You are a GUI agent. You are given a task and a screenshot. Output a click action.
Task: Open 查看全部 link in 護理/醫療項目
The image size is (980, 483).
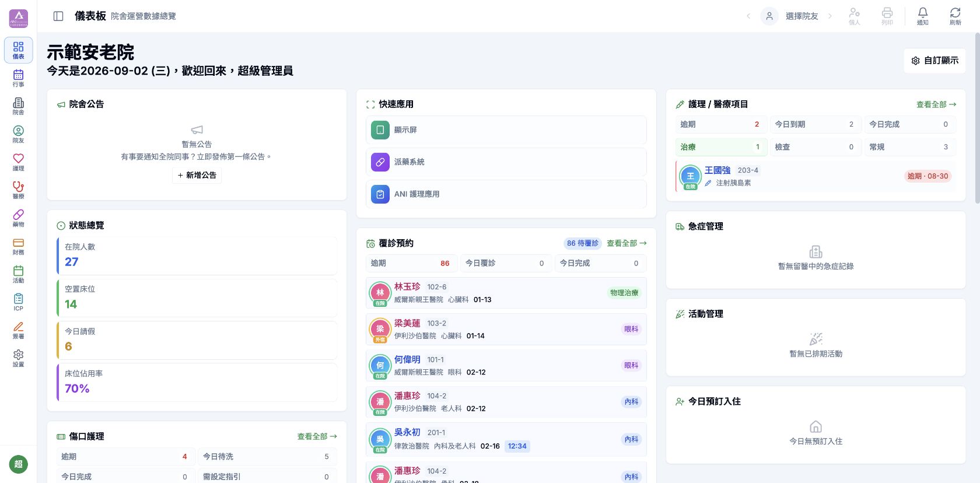[936, 104]
